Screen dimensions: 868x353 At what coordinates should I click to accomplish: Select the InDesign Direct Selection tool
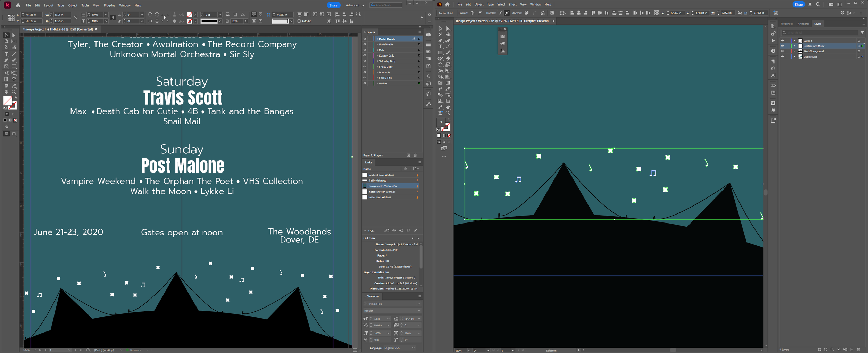click(14, 35)
